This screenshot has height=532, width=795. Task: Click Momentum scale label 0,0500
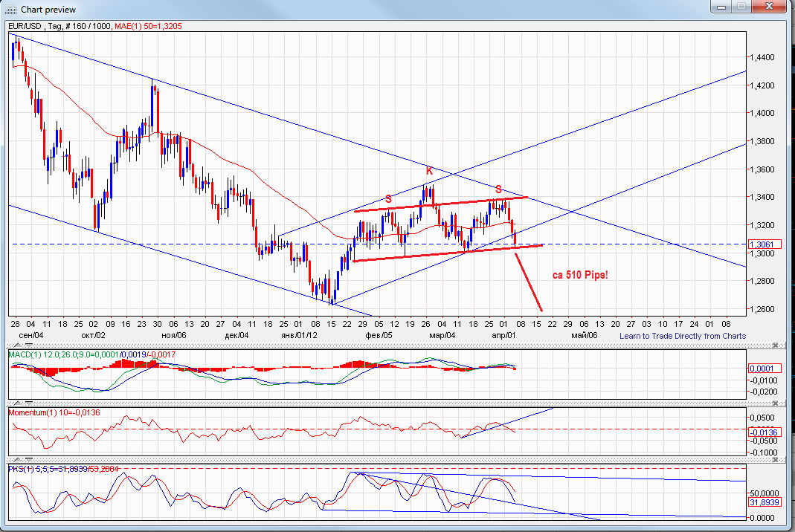pos(762,418)
